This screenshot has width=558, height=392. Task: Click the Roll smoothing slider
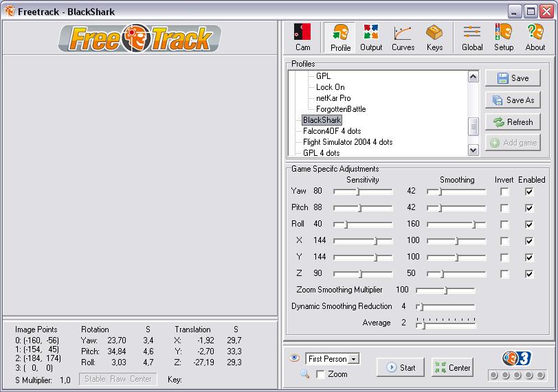456,224
